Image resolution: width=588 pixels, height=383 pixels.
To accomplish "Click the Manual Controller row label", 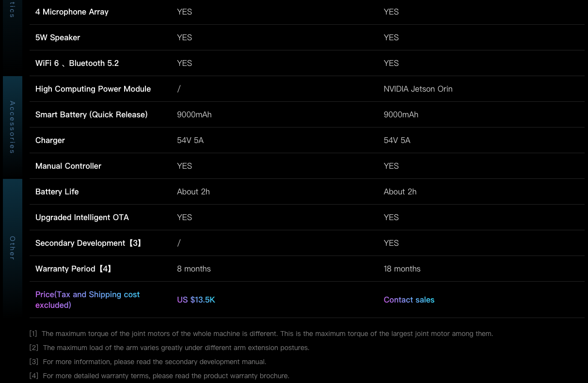I will tap(68, 166).
